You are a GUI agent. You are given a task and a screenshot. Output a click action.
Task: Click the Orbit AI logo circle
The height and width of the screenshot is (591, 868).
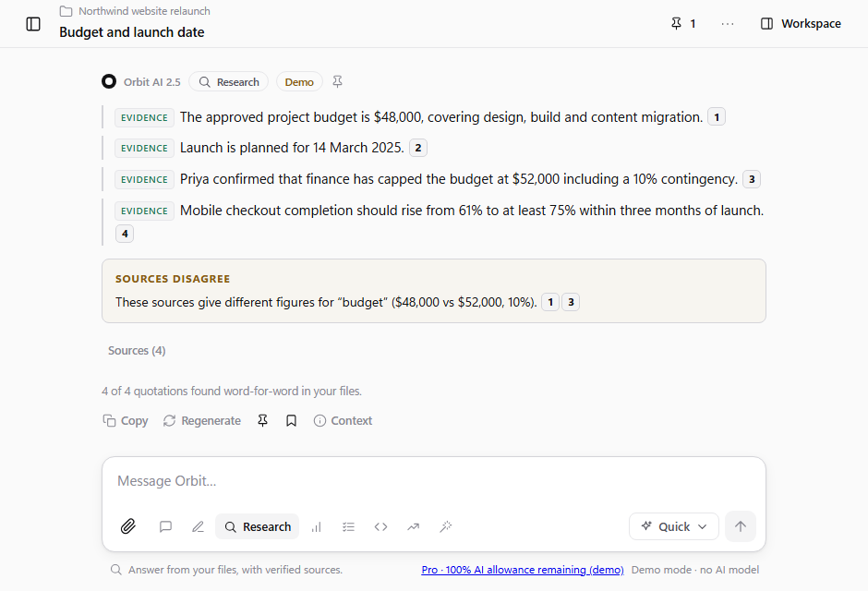pos(109,81)
